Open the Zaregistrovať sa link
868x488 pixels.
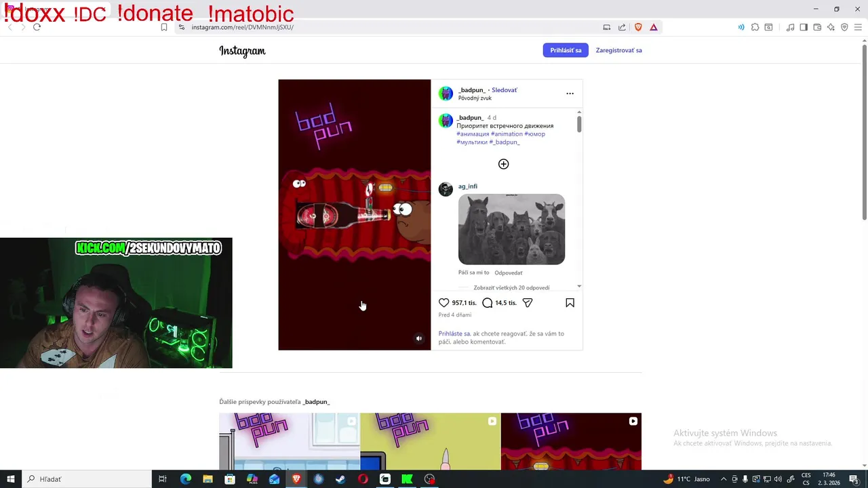[x=618, y=50]
